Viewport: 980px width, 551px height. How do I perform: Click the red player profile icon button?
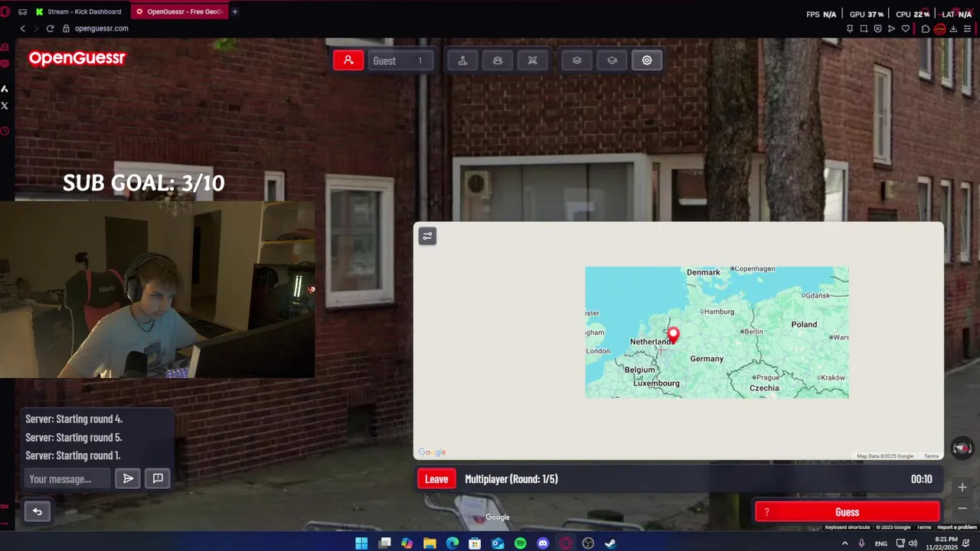coord(348,60)
